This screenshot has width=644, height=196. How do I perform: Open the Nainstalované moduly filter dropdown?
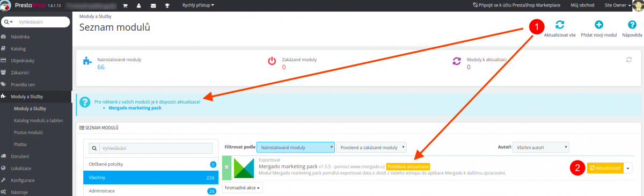coord(296,147)
